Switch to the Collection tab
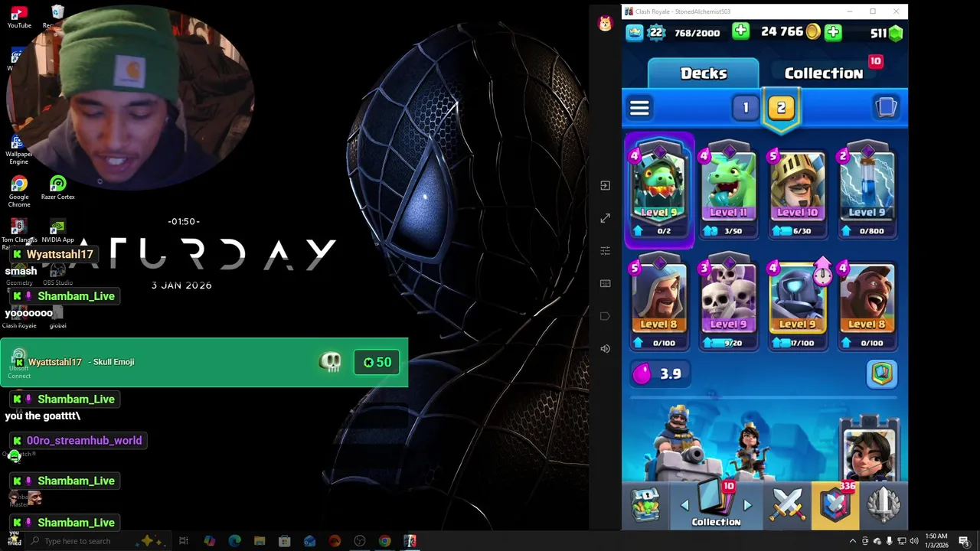This screenshot has height=551, width=980. click(824, 73)
